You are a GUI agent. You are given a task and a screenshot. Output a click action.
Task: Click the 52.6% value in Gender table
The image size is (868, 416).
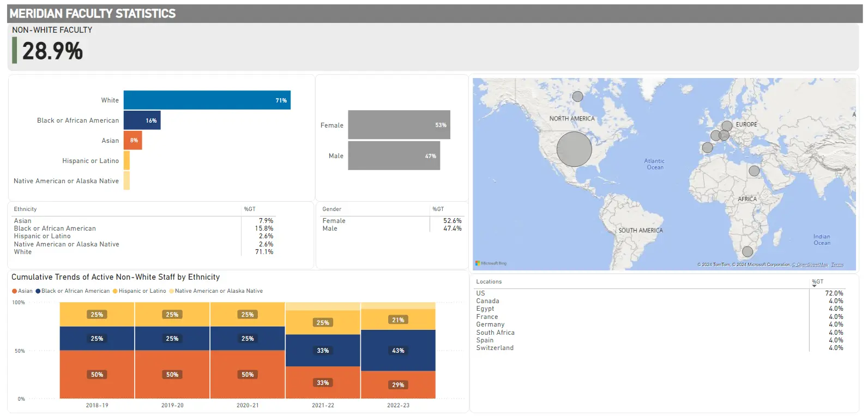click(x=453, y=221)
